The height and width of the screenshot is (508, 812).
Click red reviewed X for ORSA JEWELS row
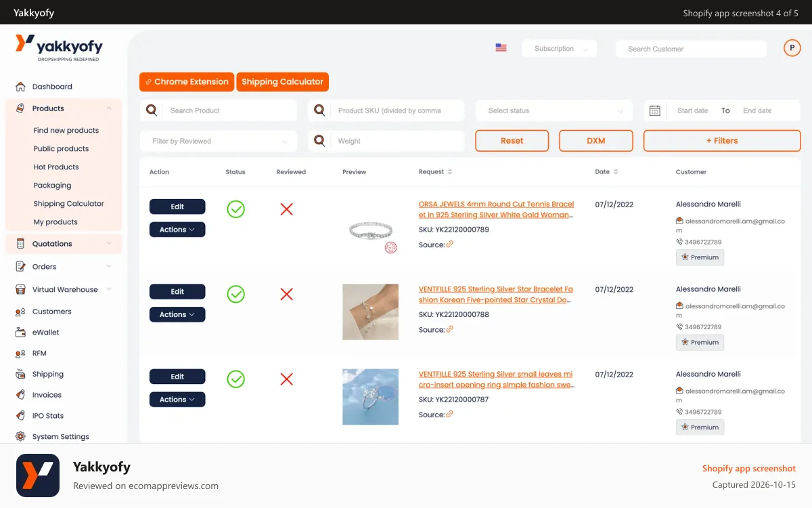pyautogui.click(x=286, y=209)
